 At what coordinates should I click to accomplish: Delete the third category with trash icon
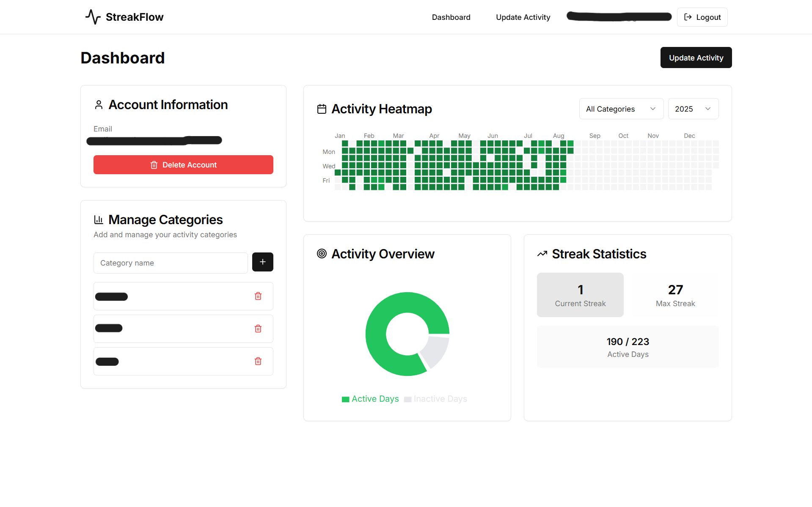258,361
